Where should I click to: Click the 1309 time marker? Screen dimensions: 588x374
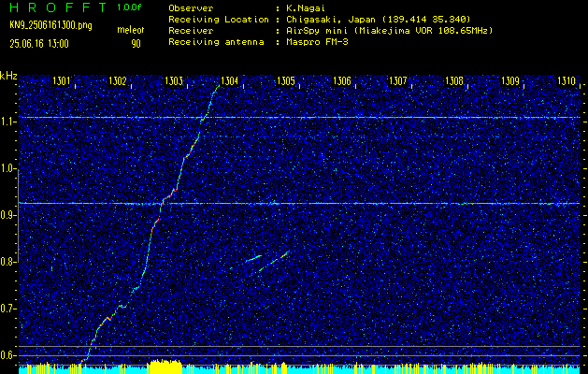[x=510, y=81]
